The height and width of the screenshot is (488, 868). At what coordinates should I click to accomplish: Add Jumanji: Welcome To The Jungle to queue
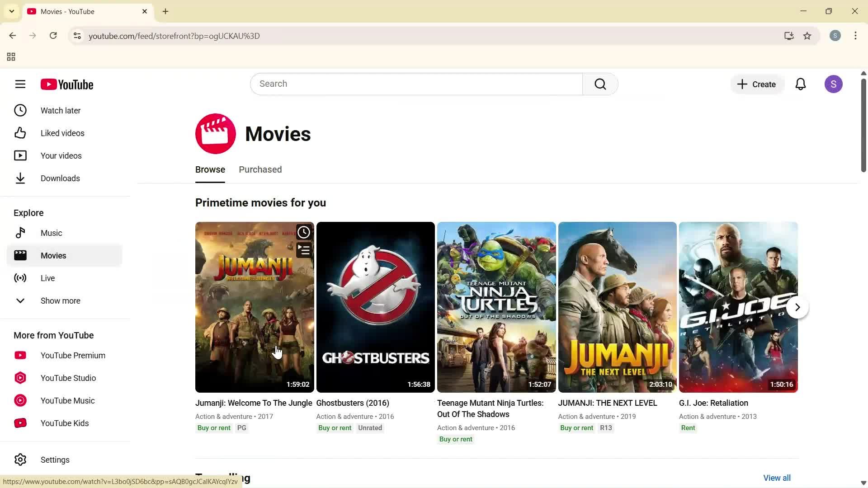point(303,249)
